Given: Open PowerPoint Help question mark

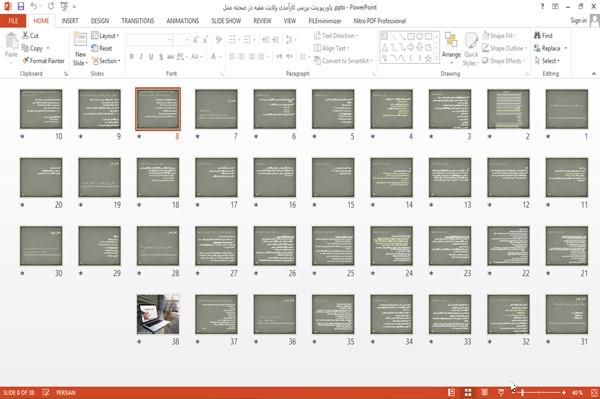Looking at the screenshot, I should pyautogui.click(x=542, y=7).
